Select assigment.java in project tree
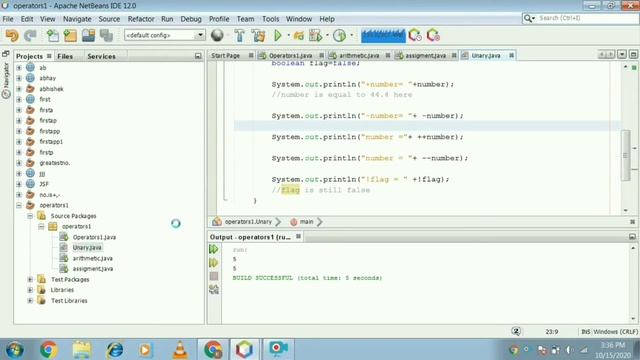This screenshot has height=360, width=640. coord(93,269)
